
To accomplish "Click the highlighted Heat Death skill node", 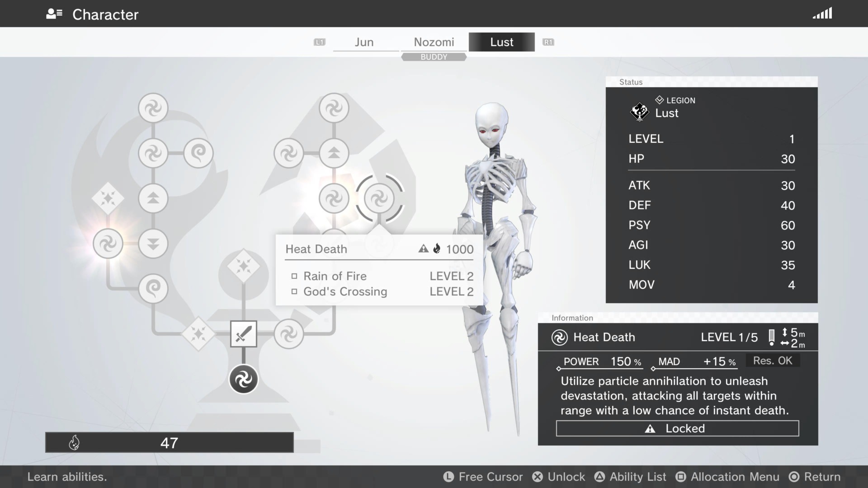I will (x=379, y=198).
